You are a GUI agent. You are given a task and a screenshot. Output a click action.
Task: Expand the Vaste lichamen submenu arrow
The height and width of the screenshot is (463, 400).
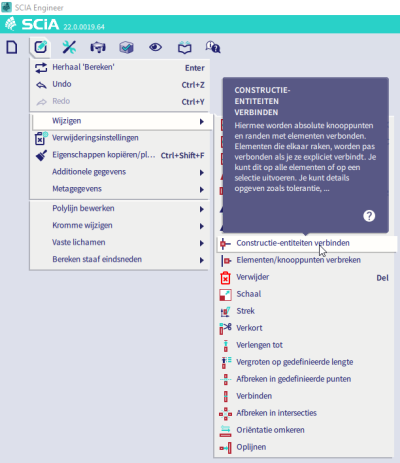pyautogui.click(x=202, y=243)
